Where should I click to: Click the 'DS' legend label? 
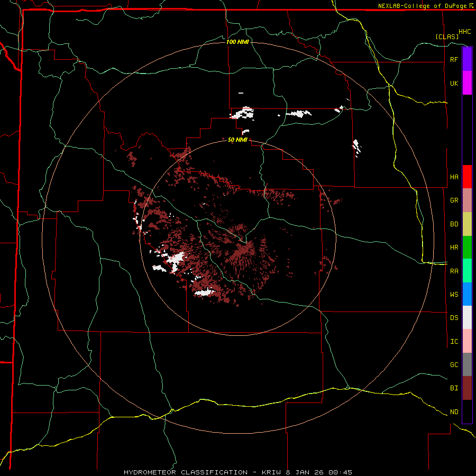coord(454,318)
